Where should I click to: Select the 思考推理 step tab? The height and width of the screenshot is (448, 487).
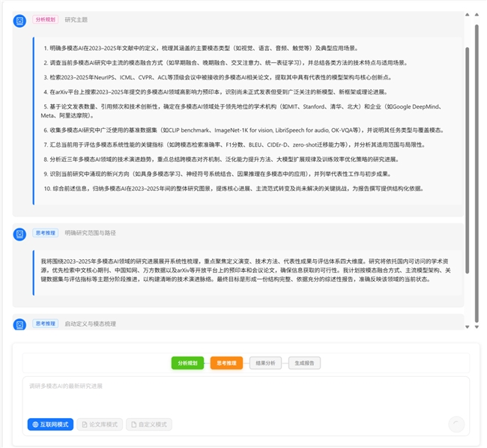[x=226, y=363]
